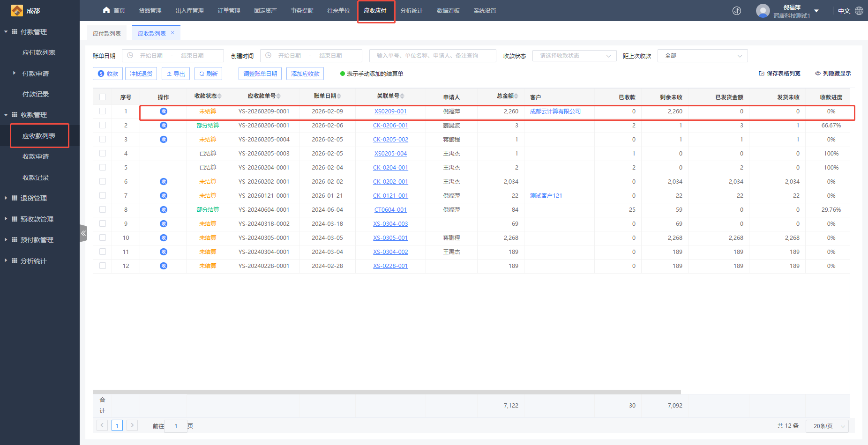The image size is (868, 445).
Task: Click the home icon in top navigation
Action: [106, 10]
